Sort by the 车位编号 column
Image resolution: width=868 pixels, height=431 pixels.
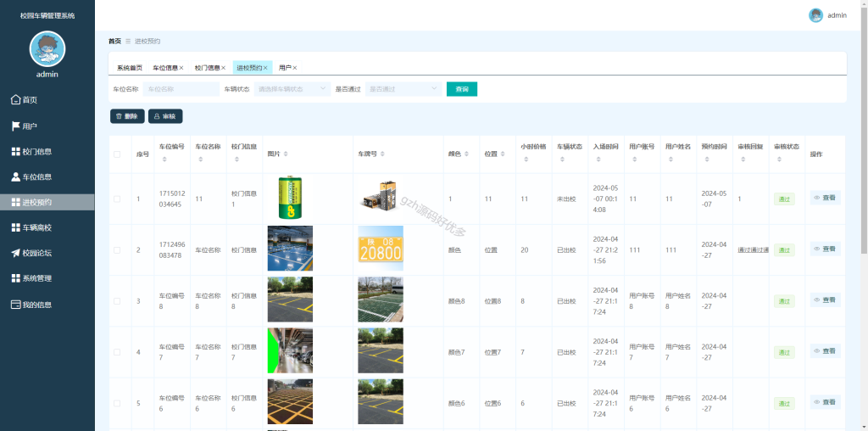point(164,160)
